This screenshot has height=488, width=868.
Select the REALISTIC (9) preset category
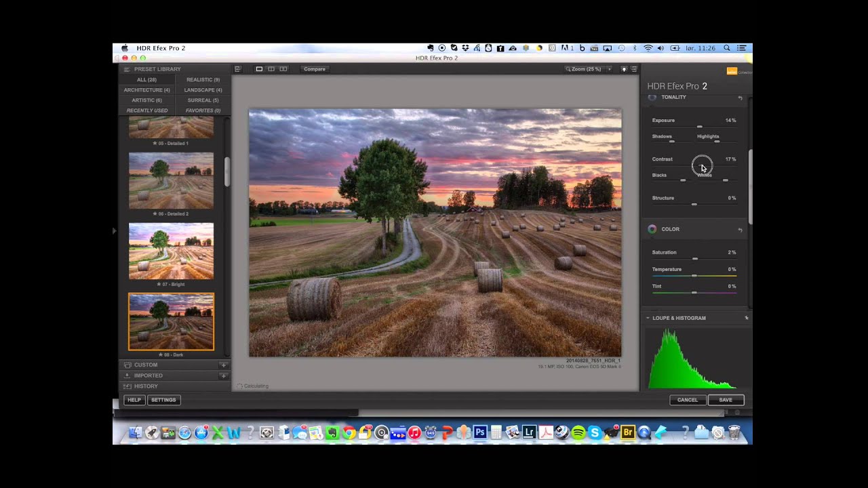click(x=203, y=79)
